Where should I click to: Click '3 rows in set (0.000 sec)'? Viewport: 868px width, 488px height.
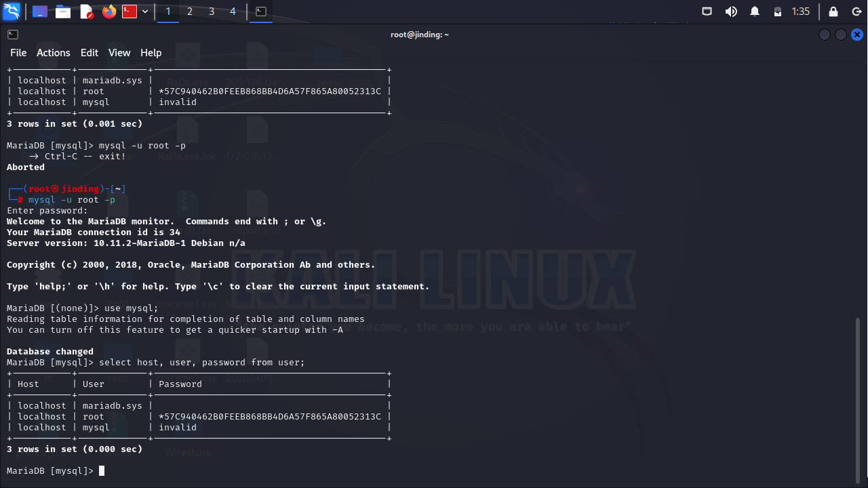pyautogui.click(x=75, y=449)
